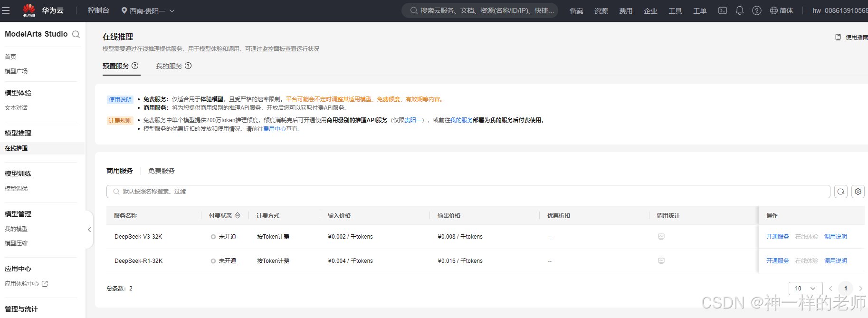868x318 pixels.
Task: Click 在线体验 for DeepSeek-V3-32K
Action: pos(806,237)
